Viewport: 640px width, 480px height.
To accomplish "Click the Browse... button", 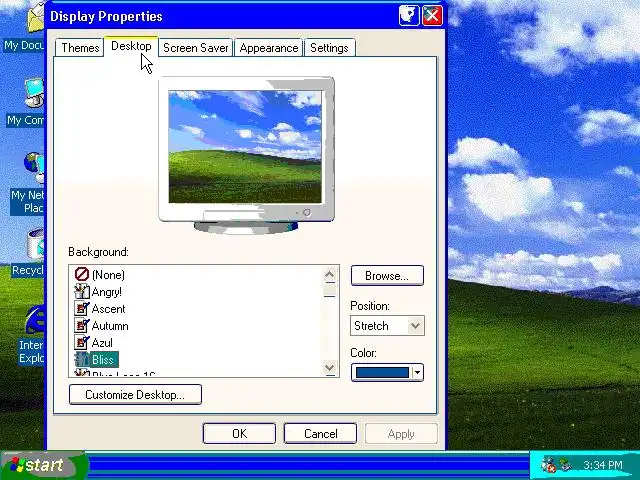I will [x=387, y=276].
